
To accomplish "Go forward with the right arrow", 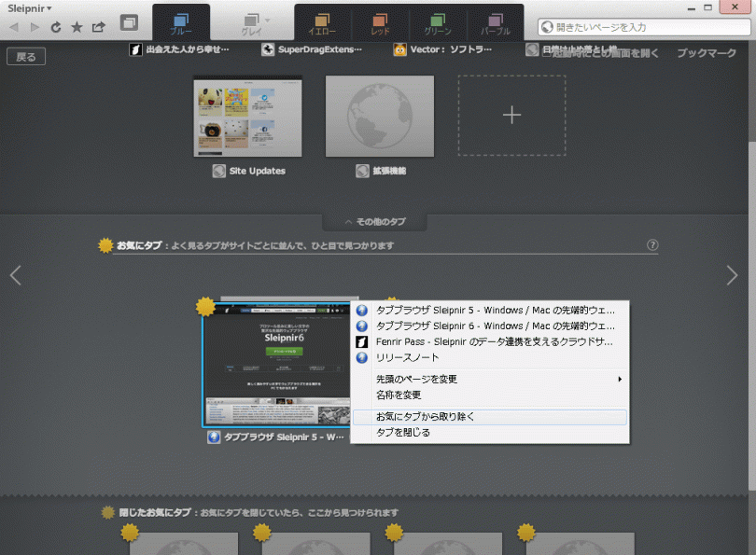I will [35, 27].
